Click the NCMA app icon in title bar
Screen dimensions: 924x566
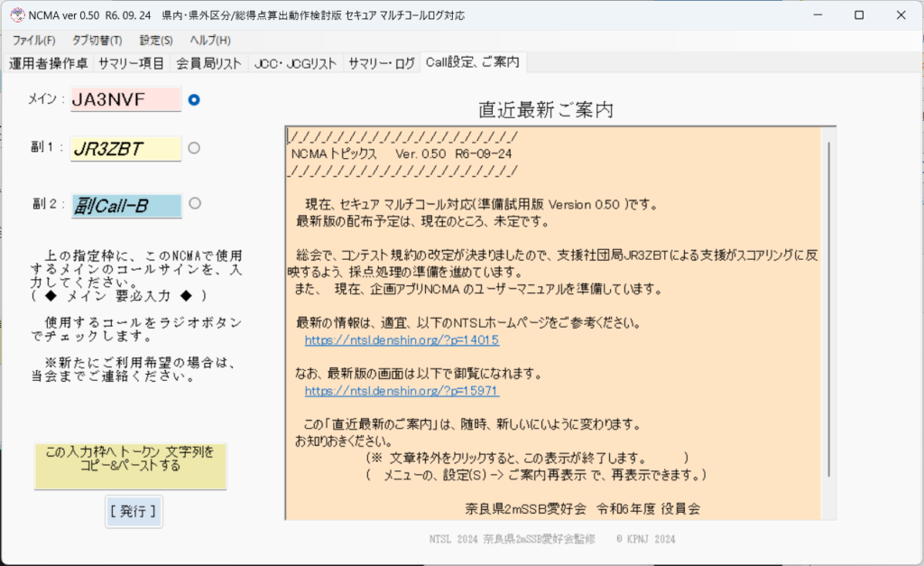[x=16, y=16]
